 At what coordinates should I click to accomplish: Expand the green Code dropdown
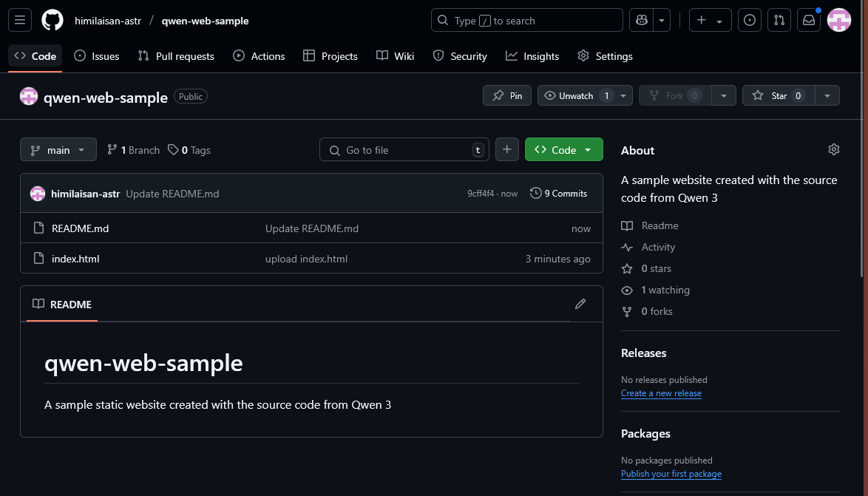[563, 149]
